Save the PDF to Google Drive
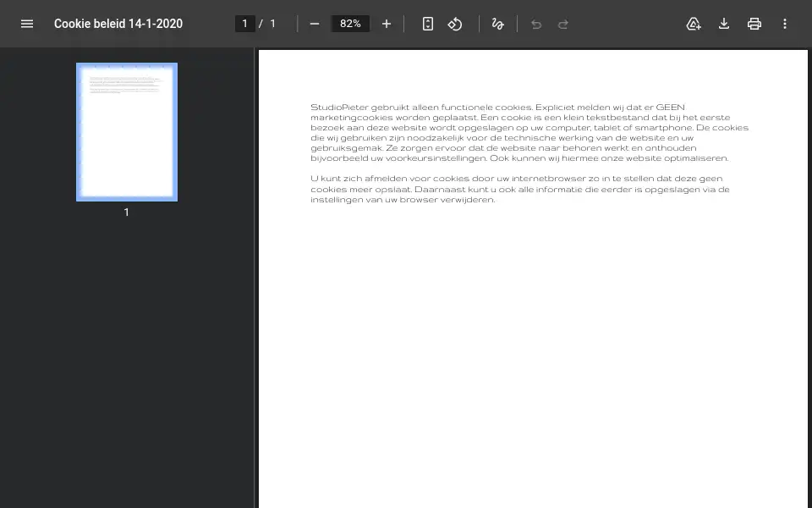Screen dimensions: 812x508 pos(694,24)
